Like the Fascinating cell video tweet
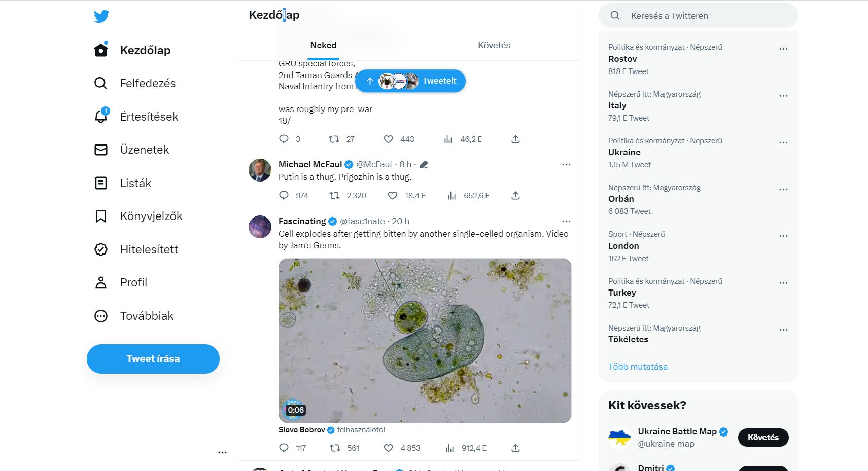Viewport: 868px width, 471px height. [388, 448]
